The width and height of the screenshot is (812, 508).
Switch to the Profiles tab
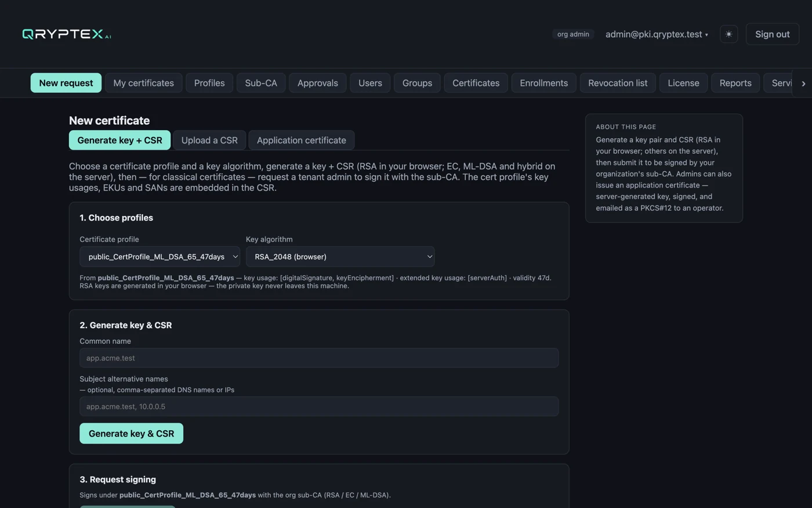click(209, 83)
